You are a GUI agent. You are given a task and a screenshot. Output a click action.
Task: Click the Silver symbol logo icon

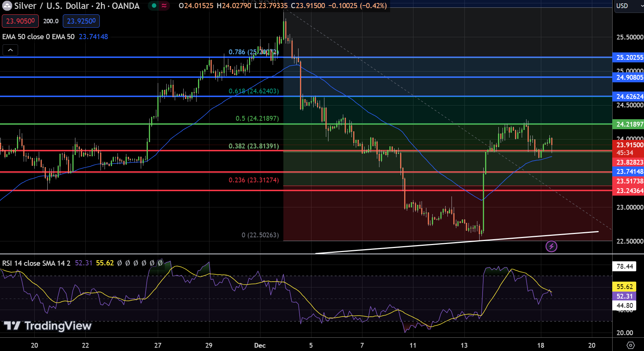pyautogui.click(x=7, y=6)
